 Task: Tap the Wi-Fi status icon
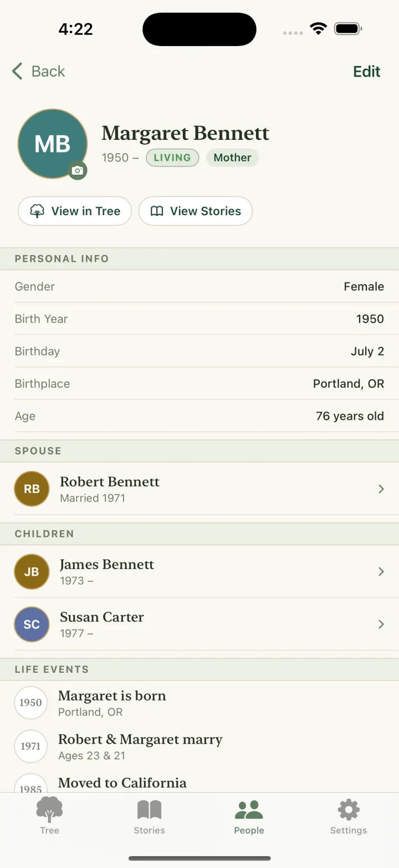coord(318,28)
